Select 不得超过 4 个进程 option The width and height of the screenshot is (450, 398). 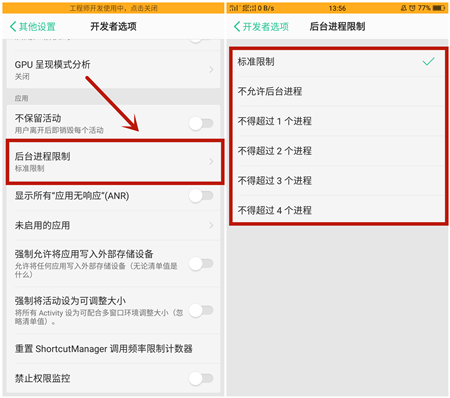pos(338,210)
